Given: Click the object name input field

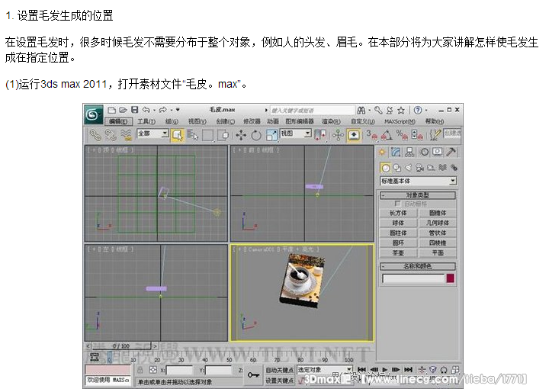Looking at the screenshot, I should point(413,278).
